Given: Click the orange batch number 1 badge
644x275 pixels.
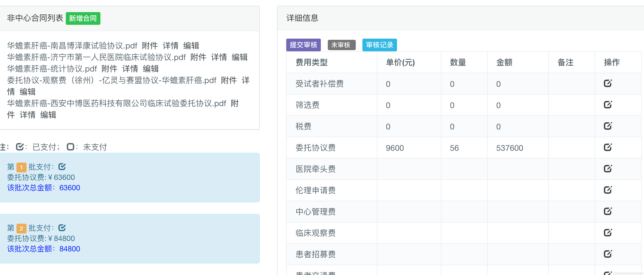Looking at the screenshot, I should (x=21, y=167).
